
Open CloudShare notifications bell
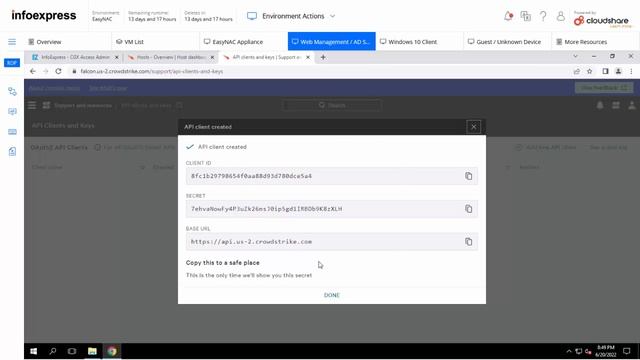point(508,16)
